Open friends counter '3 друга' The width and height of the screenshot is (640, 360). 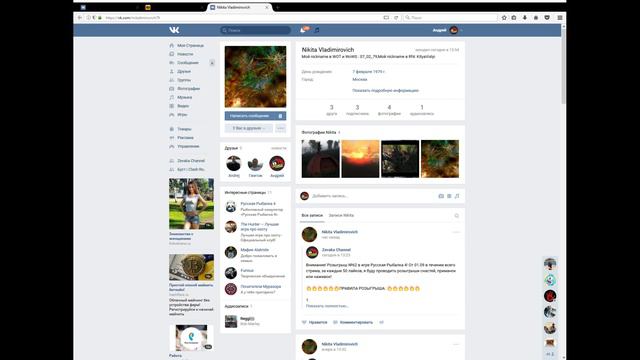[331, 110]
